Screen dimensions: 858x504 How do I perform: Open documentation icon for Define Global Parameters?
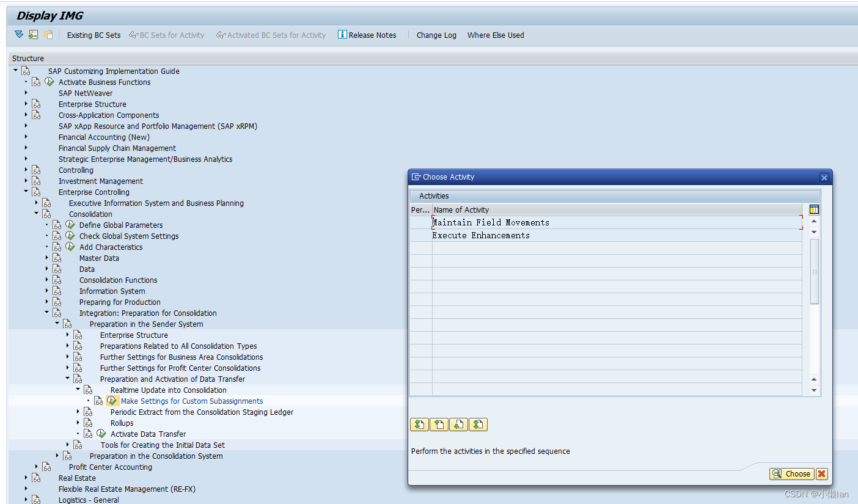(57, 225)
